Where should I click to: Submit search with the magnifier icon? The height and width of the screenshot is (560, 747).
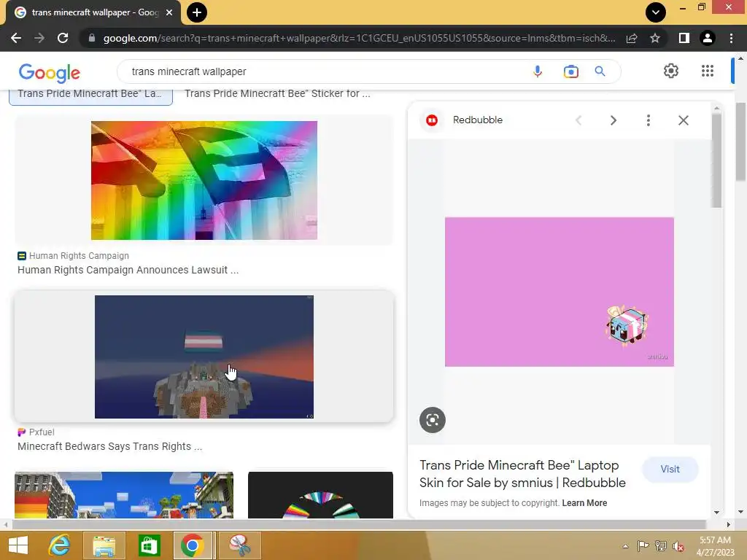600,71
